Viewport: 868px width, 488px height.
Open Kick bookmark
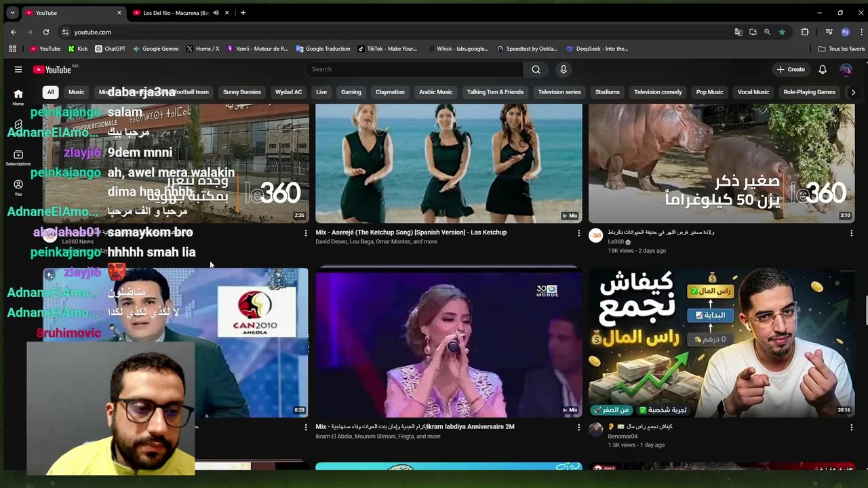click(x=78, y=49)
